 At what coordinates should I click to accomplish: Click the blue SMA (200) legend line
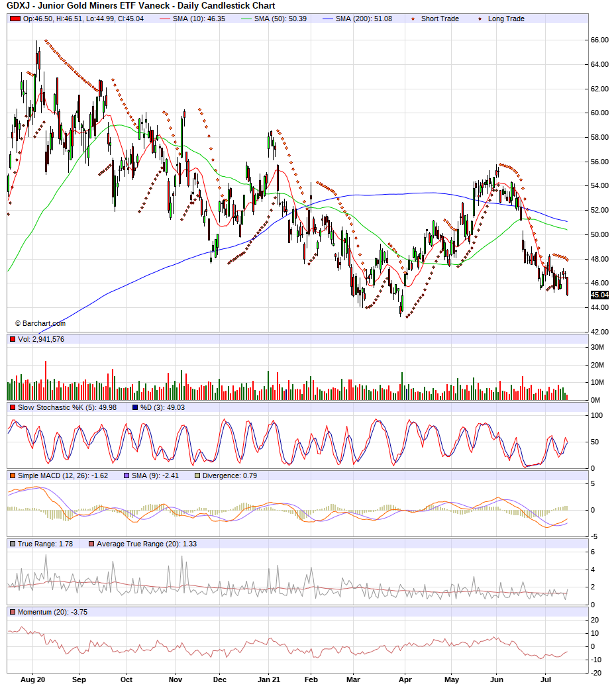click(x=328, y=19)
